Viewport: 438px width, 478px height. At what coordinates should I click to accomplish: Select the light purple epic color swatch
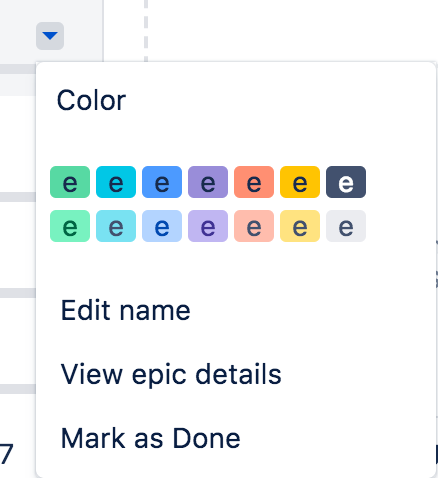click(x=208, y=226)
